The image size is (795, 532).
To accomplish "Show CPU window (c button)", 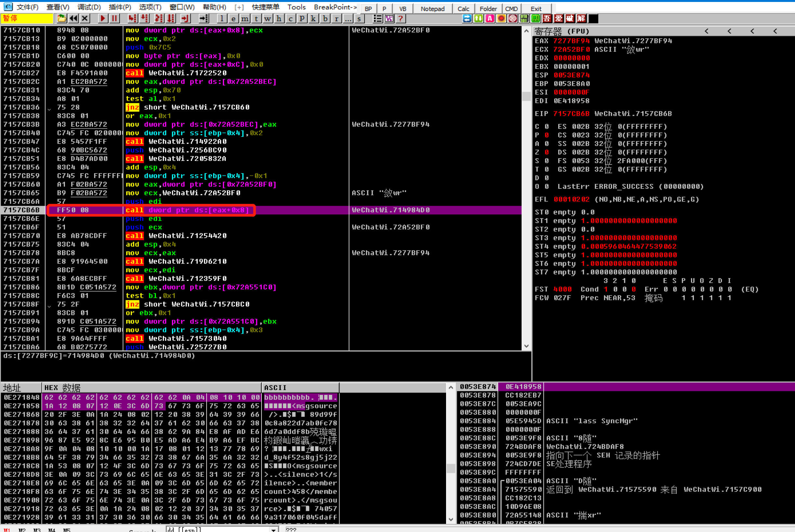I will (x=291, y=19).
